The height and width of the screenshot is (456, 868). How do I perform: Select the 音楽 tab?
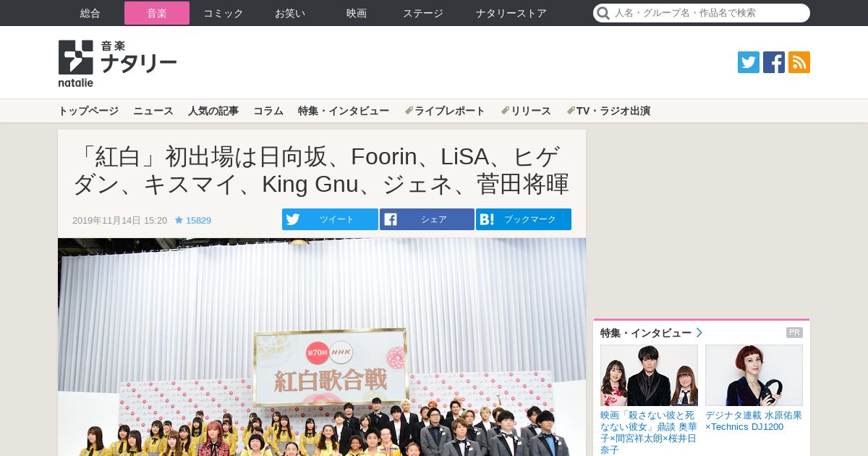point(157,13)
